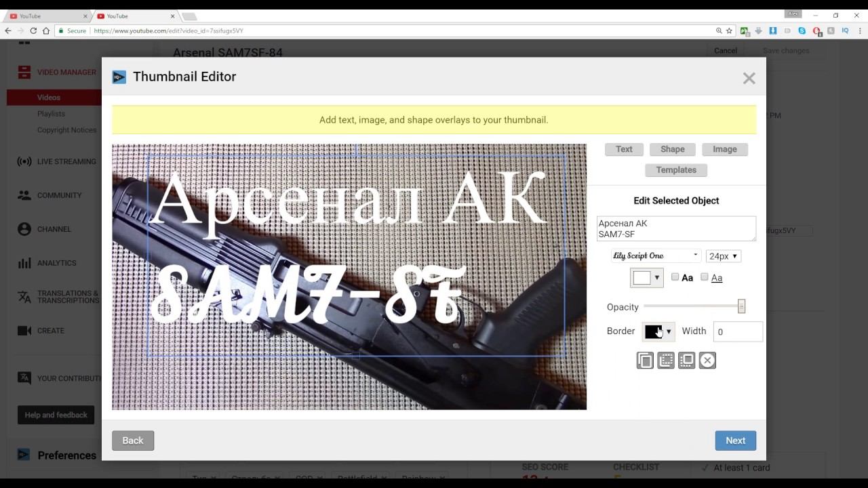This screenshot has width=868, height=488.
Task: Click the Translations & Transcriptions icon
Action: (x=24, y=297)
